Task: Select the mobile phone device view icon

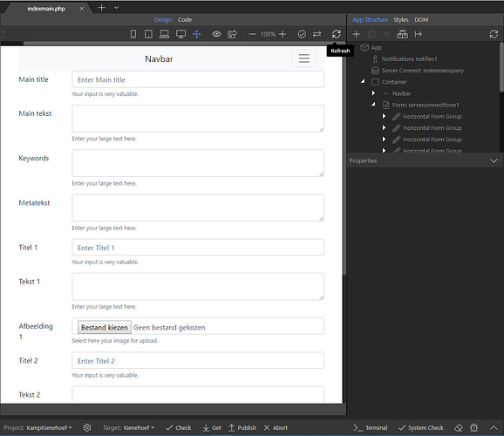Action: 133,34
